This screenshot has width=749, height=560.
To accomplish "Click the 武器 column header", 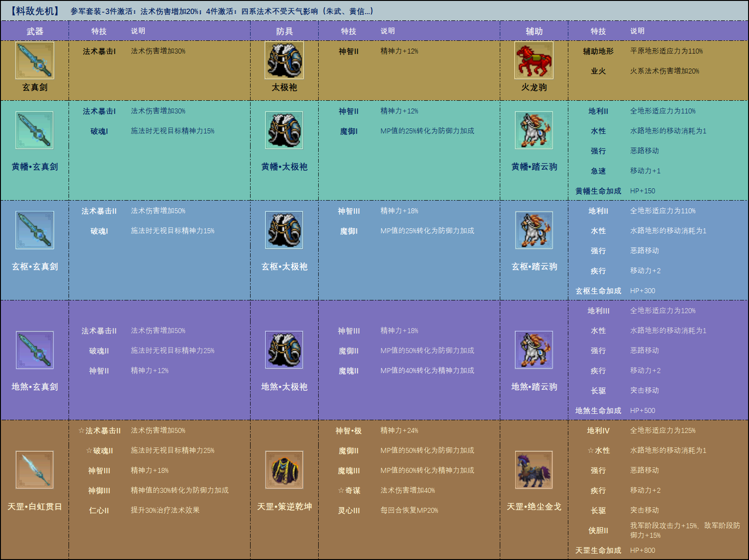I will point(35,31).
